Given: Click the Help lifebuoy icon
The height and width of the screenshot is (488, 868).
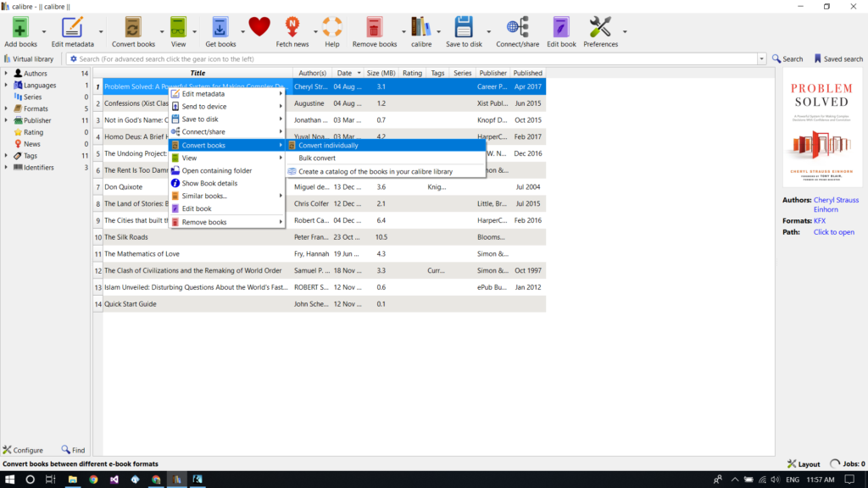Looking at the screenshot, I should 331,28.
